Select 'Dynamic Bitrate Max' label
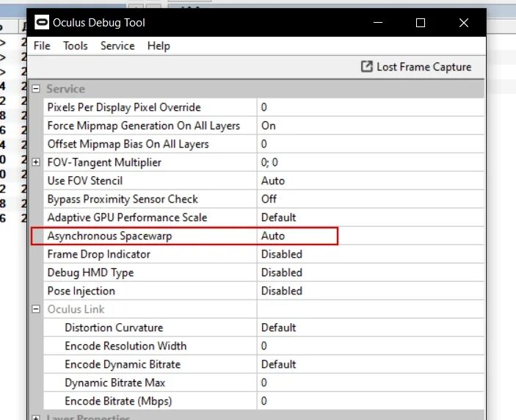The width and height of the screenshot is (516, 420). [115, 383]
